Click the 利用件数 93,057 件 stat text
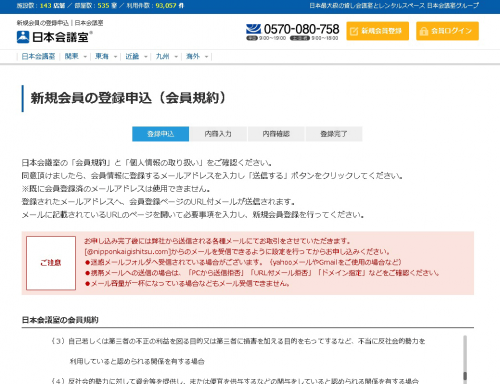The image size is (500, 384). pos(155,6)
